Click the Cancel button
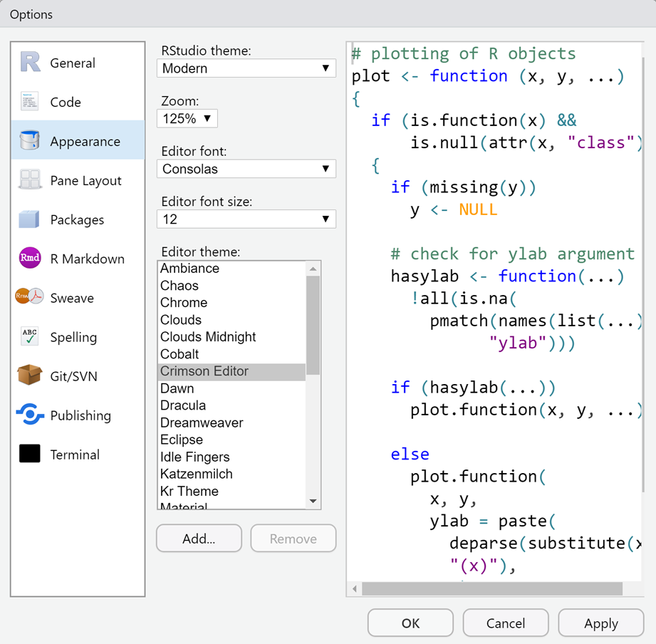This screenshot has height=644, width=656. tap(506, 623)
